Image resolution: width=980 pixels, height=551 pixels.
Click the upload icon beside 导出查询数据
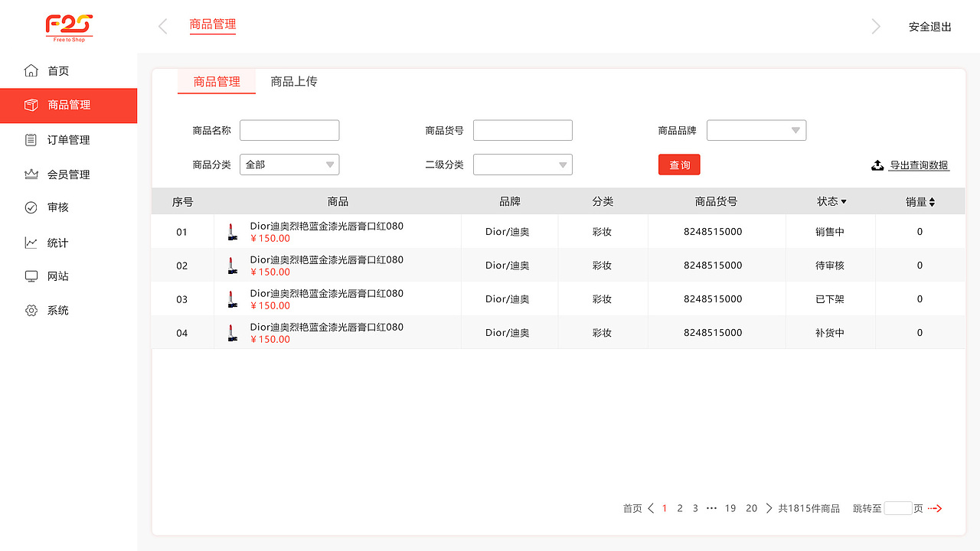pyautogui.click(x=878, y=165)
